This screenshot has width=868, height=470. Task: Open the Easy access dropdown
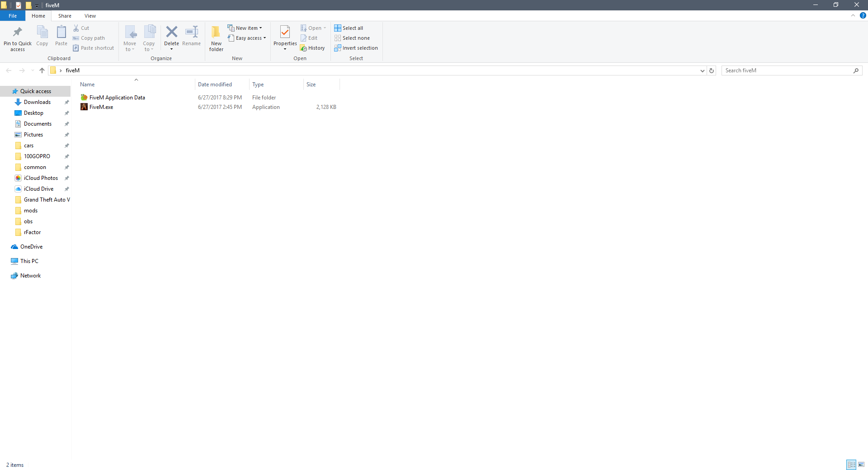(x=247, y=38)
